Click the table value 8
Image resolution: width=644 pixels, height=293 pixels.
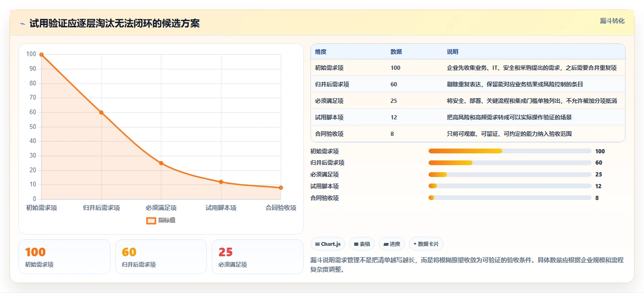pos(392,134)
